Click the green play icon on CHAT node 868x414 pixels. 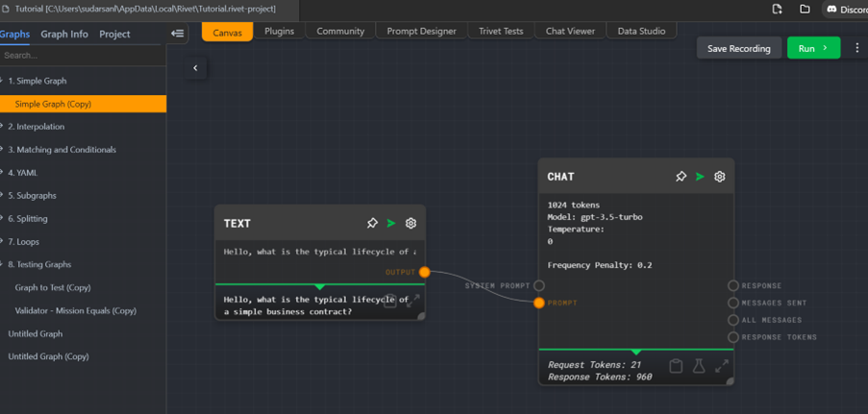pos(700,177)
